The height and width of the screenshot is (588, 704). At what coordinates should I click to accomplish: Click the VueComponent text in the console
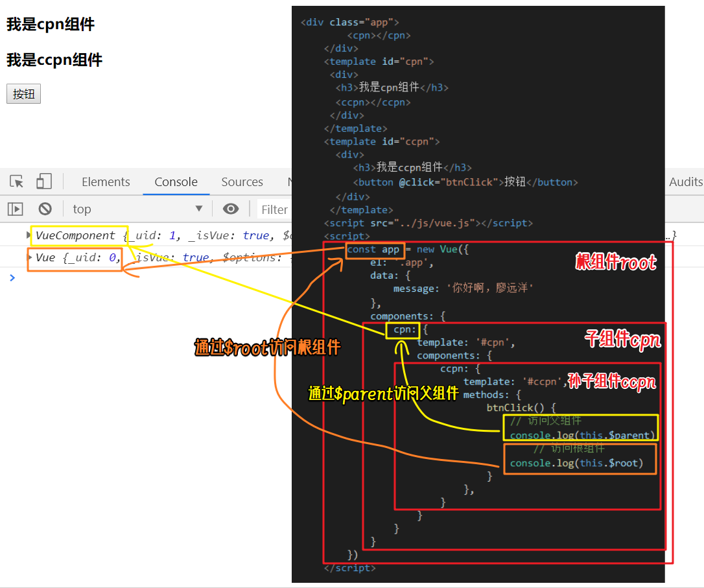pyautogui.click(x=75, y=235)
